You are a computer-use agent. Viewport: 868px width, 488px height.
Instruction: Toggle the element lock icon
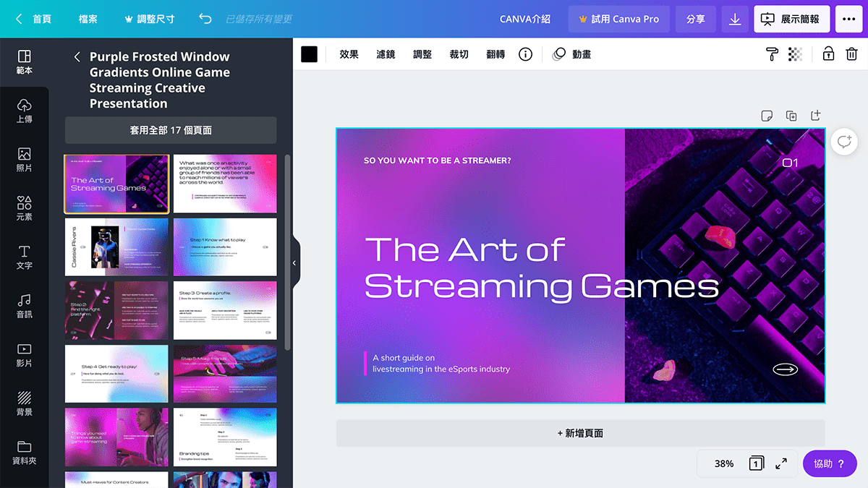click(828, 54)
